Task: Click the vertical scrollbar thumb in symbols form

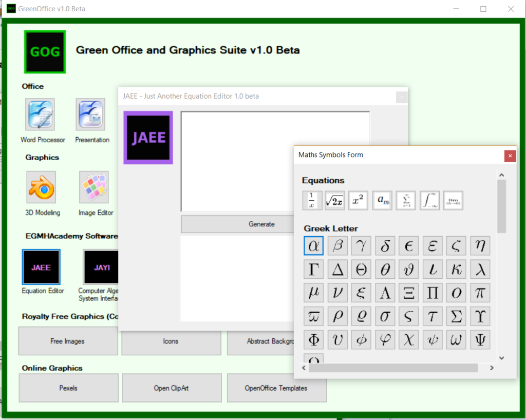Action: tap(501, 206)
